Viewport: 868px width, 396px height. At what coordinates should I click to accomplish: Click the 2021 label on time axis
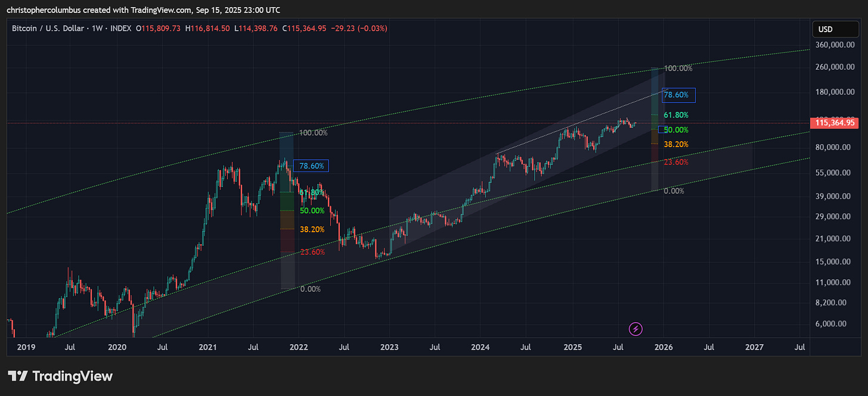pos(207,347)
